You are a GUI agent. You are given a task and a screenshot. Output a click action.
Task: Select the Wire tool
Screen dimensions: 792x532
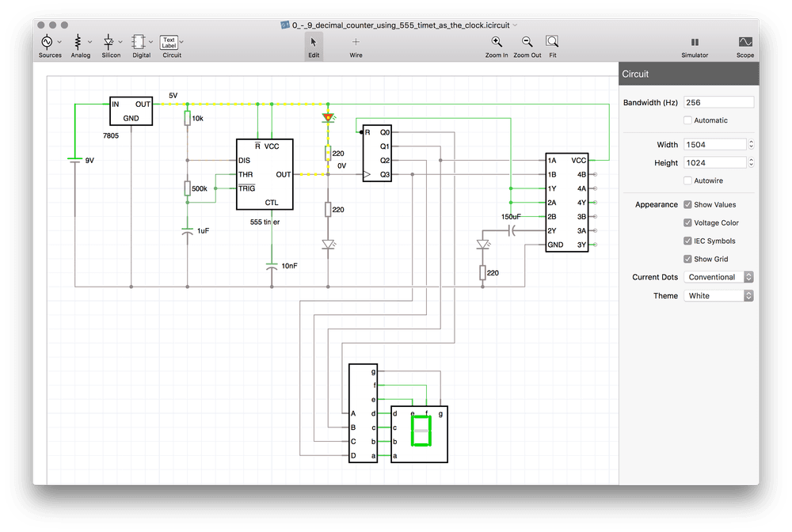point(356,47)
